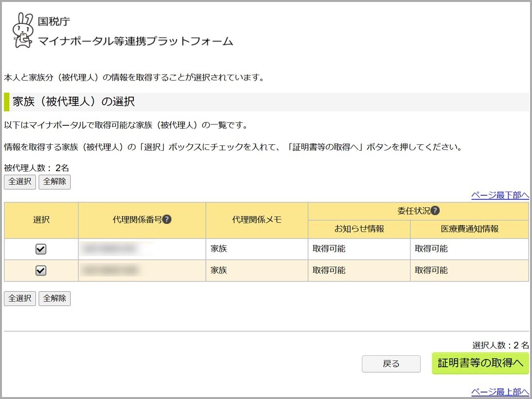
Task: Jump via ページ最上部へ link
Action: tap(500, 392)
